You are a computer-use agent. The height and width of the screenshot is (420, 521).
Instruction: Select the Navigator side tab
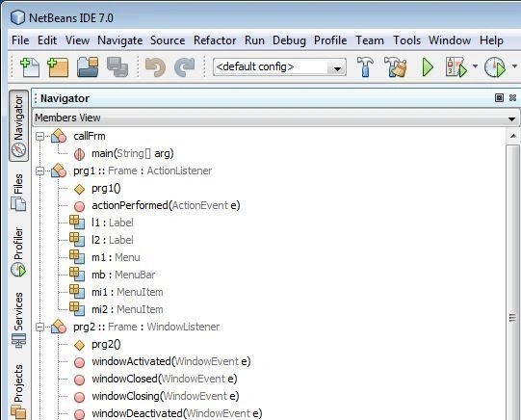pyautogui.click(x=18, y=126)
